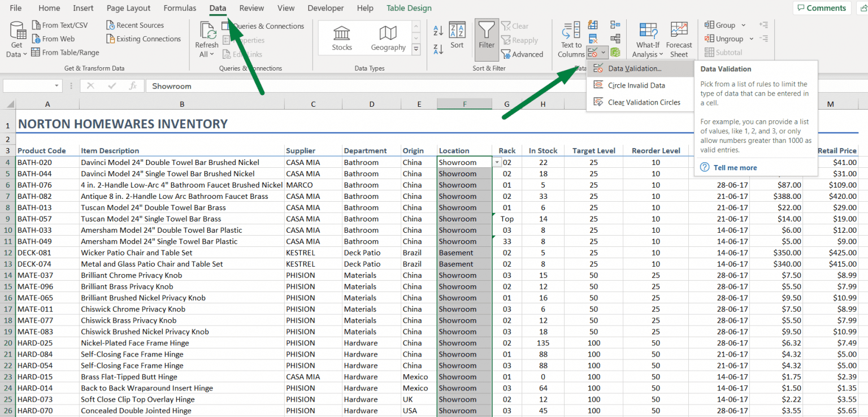Open the Table Design tab
The width and height of the screenshot is (868, 417).
point(409,8)
